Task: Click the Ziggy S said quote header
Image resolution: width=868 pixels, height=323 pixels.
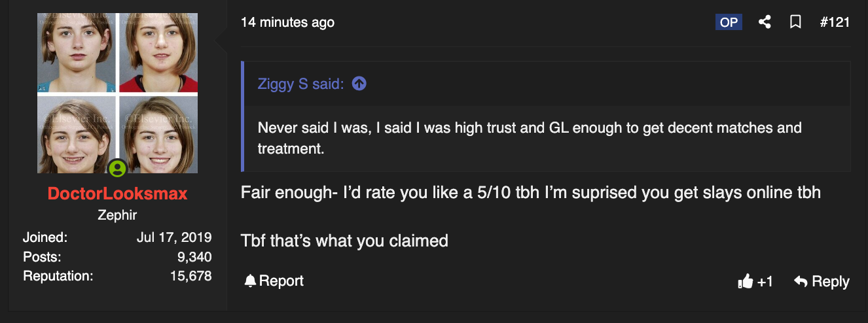Action: click(301, 84)
